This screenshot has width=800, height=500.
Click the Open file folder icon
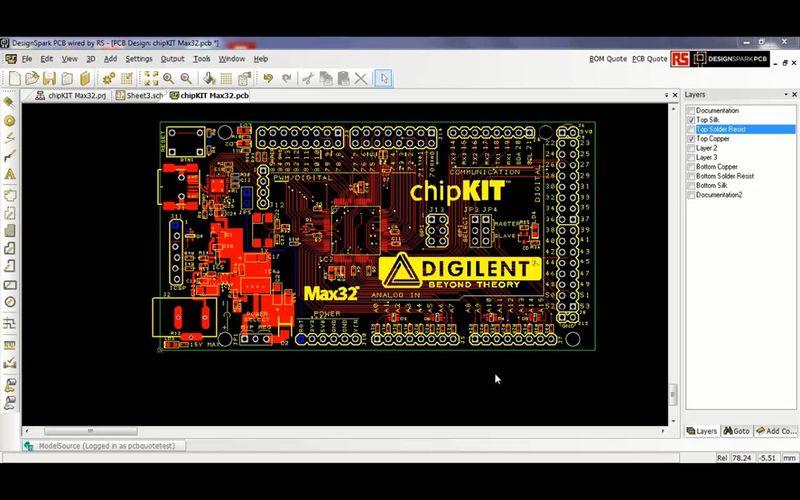tap(32, 79)
